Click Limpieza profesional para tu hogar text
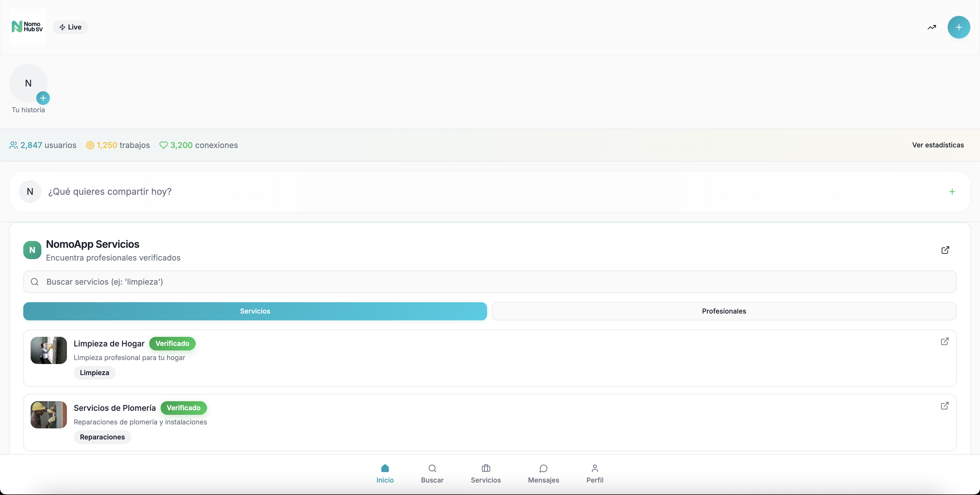 [x=129, y=358]
